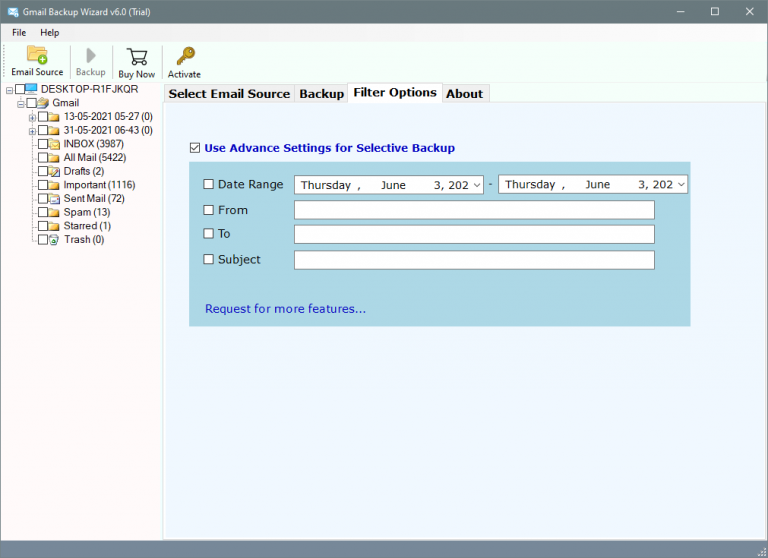
Task: Uncheck Use Advance Settings for Selective Backup
Action: pyautogui.click(x=195, y=148)
